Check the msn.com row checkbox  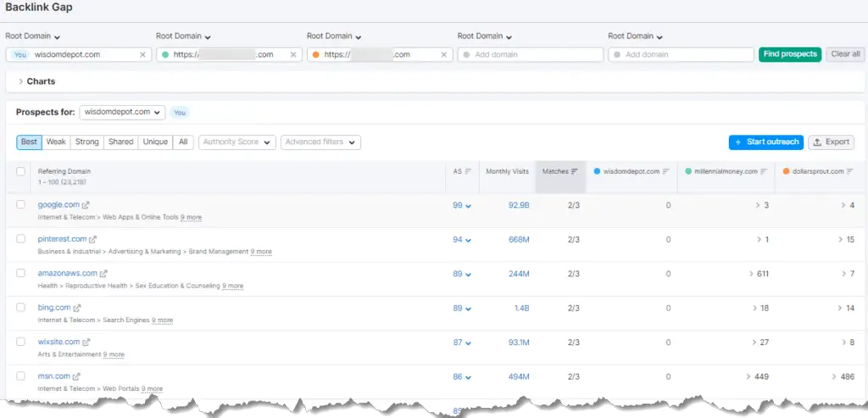(x=20, y=376)
